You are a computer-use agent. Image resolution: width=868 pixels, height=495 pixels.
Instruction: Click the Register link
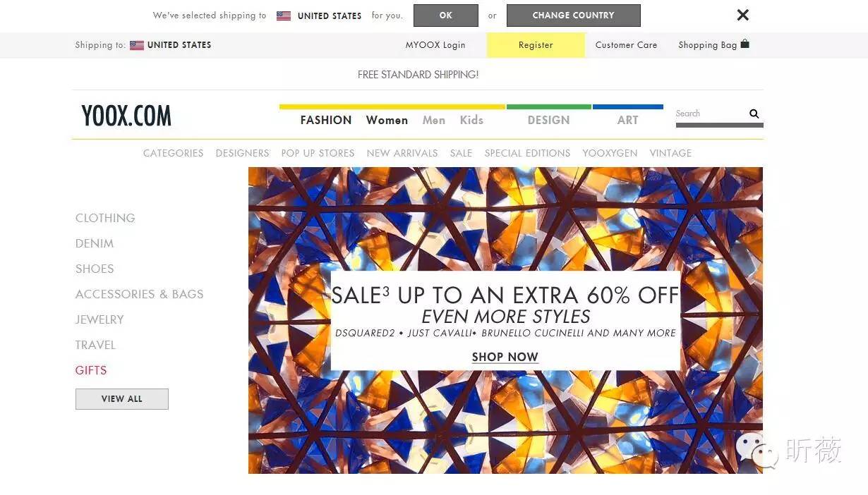(536, 45)
